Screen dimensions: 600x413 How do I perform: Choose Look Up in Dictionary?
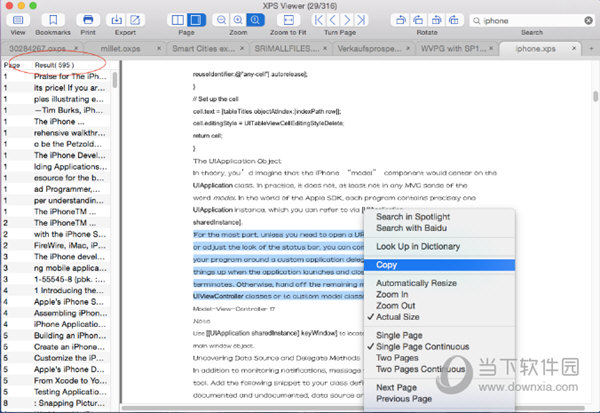click(x=439, y=246)
